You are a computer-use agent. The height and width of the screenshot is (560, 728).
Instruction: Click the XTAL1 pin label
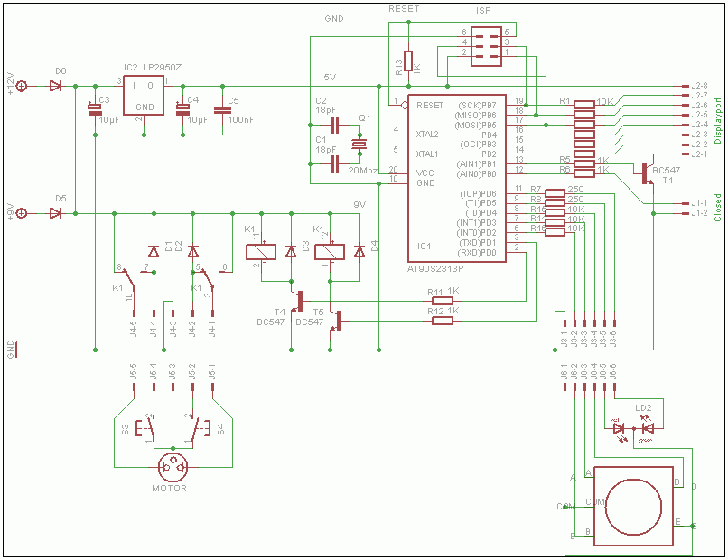(x=427, y=154)
